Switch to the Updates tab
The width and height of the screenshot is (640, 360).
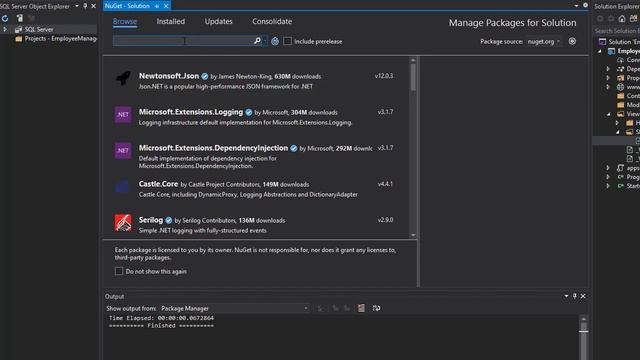(218, 21)
